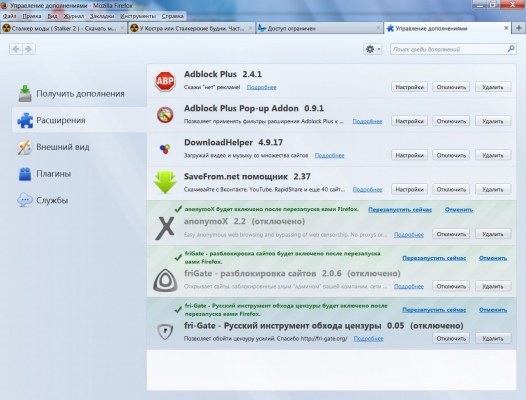Remove DownloadHelper with Удалить
Image resolution: width=526 pixels, height=400 pixels.
[493, 155]
